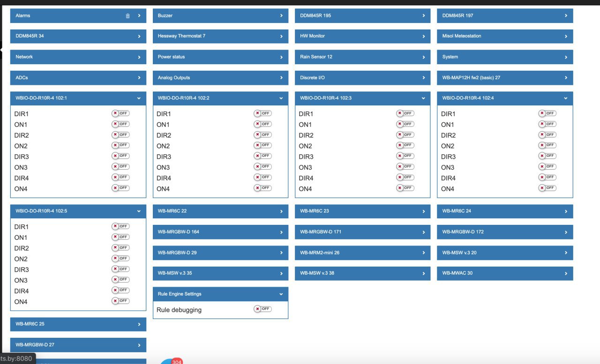Screen dimensions: 600x364
Task: Enable the Rule debugging switch
Action: (x=262, y=309)
